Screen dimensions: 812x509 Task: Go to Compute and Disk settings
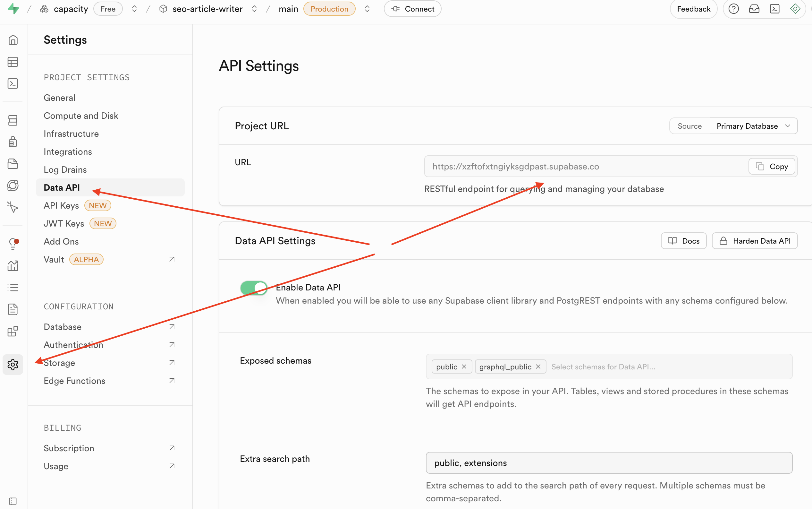(x=81, y=116)
